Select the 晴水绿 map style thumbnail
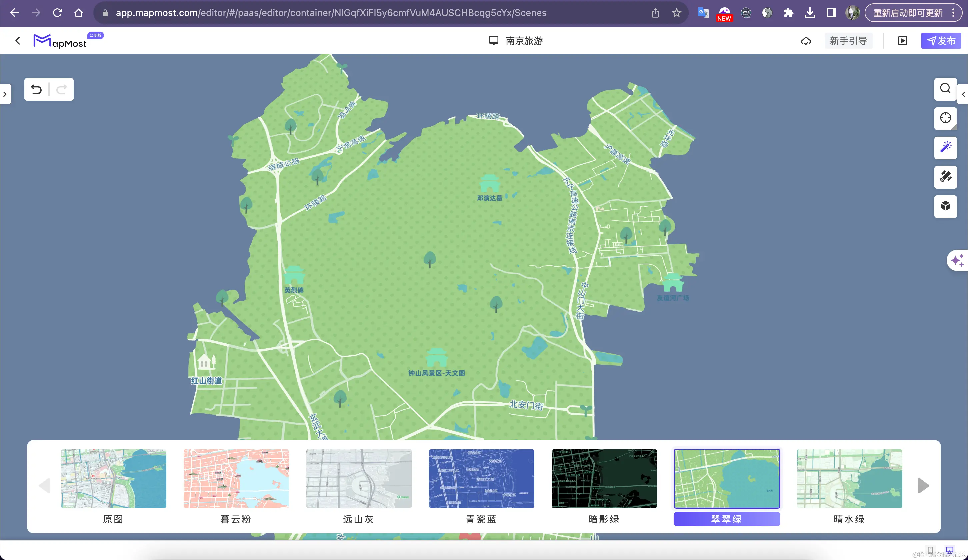 (849, 479)
